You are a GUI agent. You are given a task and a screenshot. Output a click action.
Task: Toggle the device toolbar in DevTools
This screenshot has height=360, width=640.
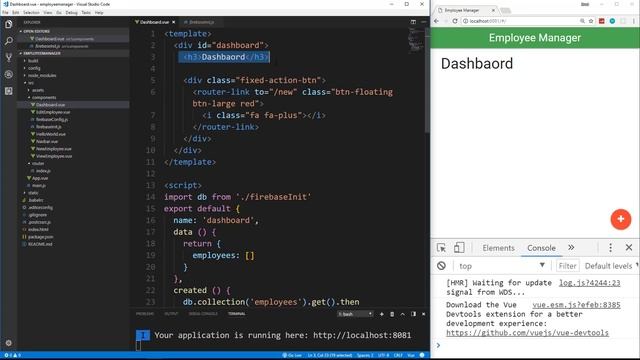(x=459, y=248)
